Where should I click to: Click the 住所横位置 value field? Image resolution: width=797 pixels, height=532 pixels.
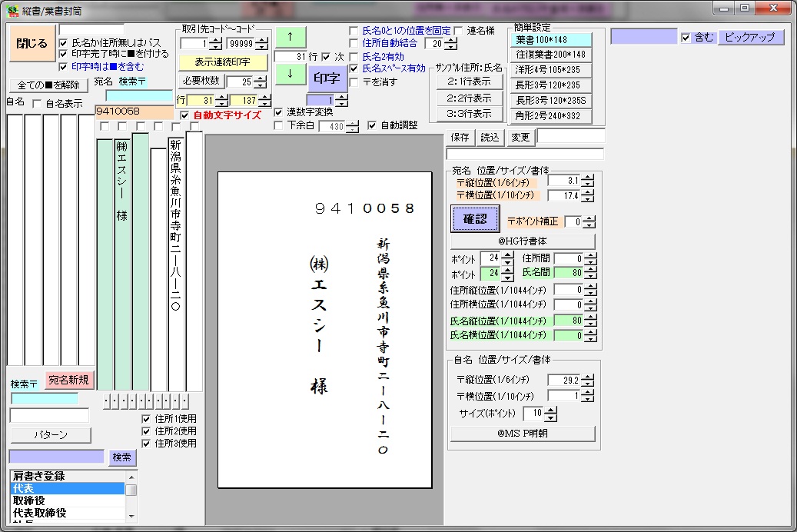(568, 304)
